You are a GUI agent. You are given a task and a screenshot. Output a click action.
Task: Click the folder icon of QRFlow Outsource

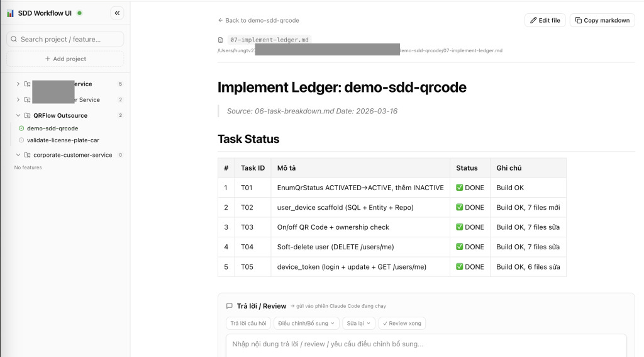27,116
